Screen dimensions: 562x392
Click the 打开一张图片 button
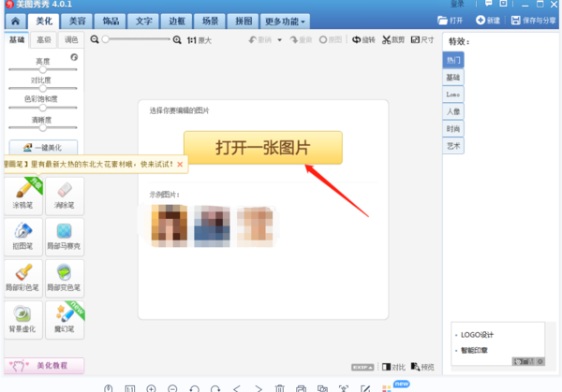pyautogui.click(x=262, y=148)
